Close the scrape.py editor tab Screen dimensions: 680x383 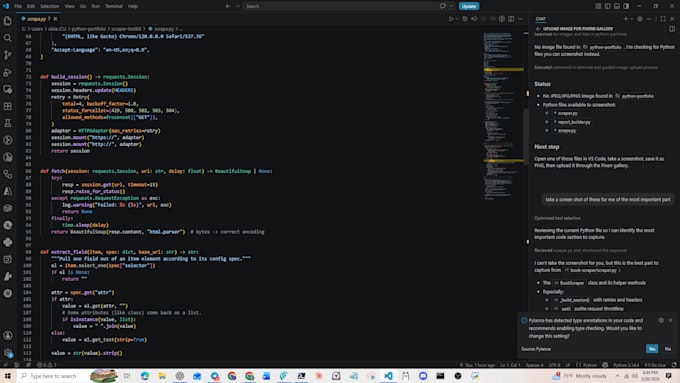[x=56, y=19]
